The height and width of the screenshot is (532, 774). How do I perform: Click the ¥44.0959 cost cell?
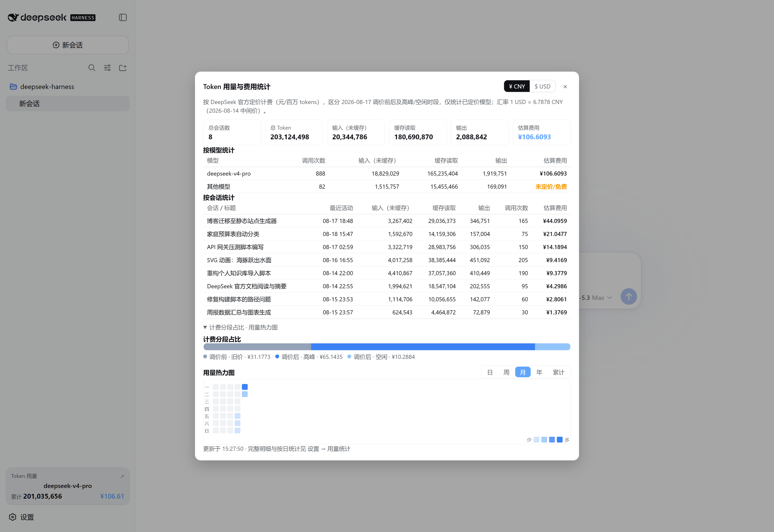pyautogui.click(x=555, y=221)
